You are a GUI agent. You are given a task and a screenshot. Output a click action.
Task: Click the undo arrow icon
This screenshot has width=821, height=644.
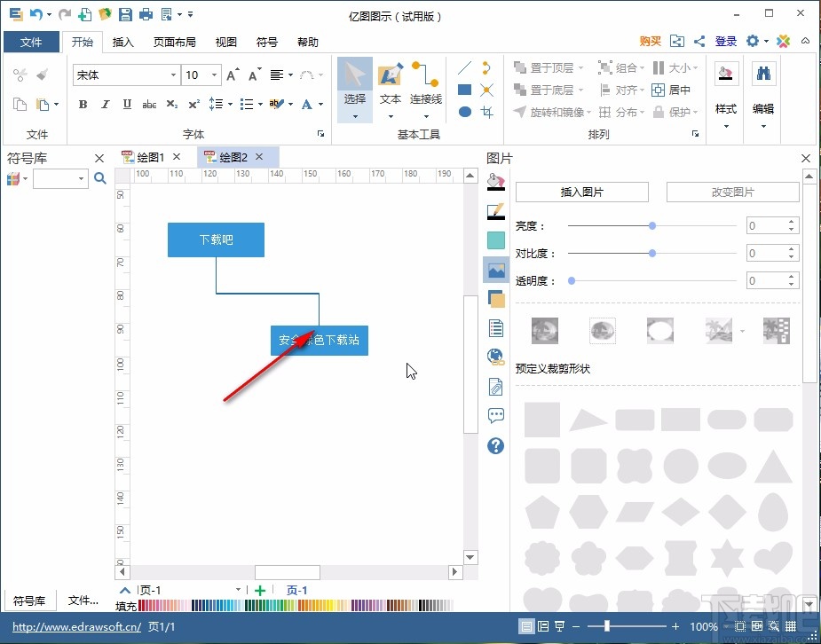pyautogui.click(x=36, y=14)
